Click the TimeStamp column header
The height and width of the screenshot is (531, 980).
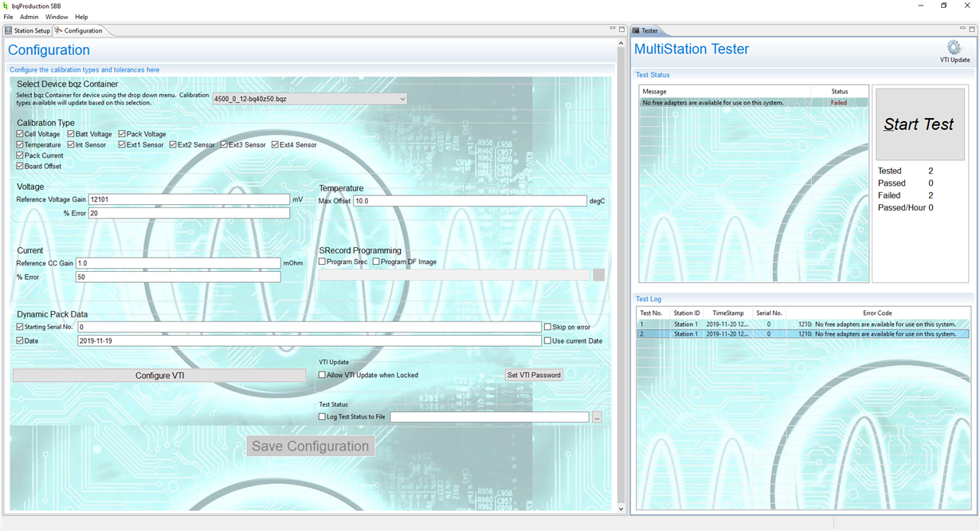728,313
